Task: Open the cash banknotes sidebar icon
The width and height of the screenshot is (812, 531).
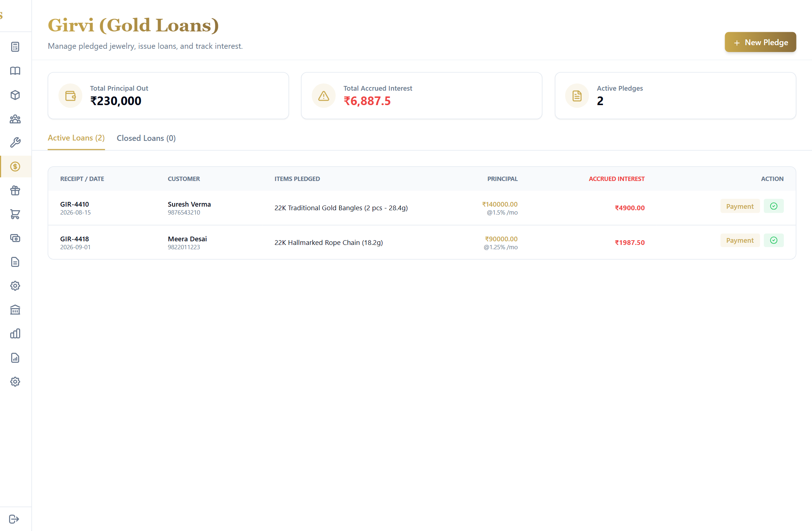Action: [15, 238]
